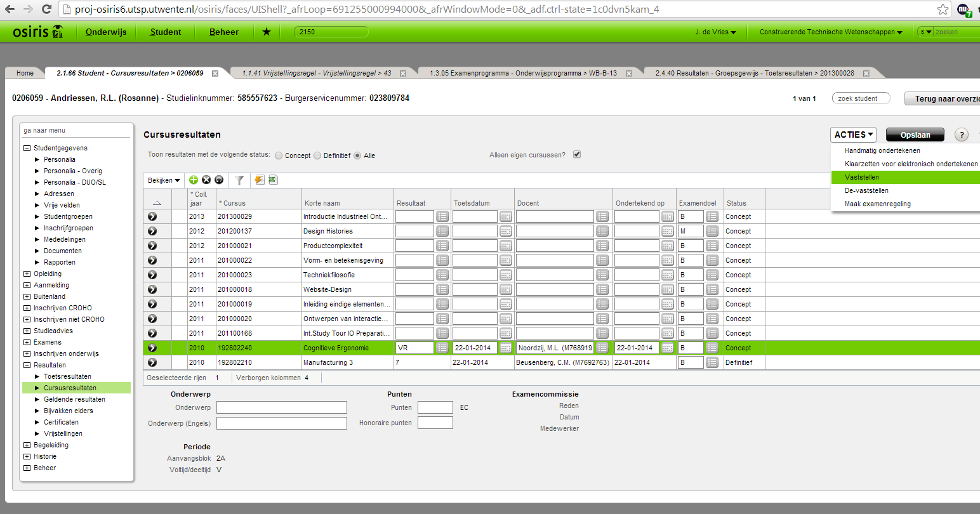Open row arrow icon for Design Histories
The height and width of the screenshot is (514, 980).
pyautogui.click(x=152, y=231)
